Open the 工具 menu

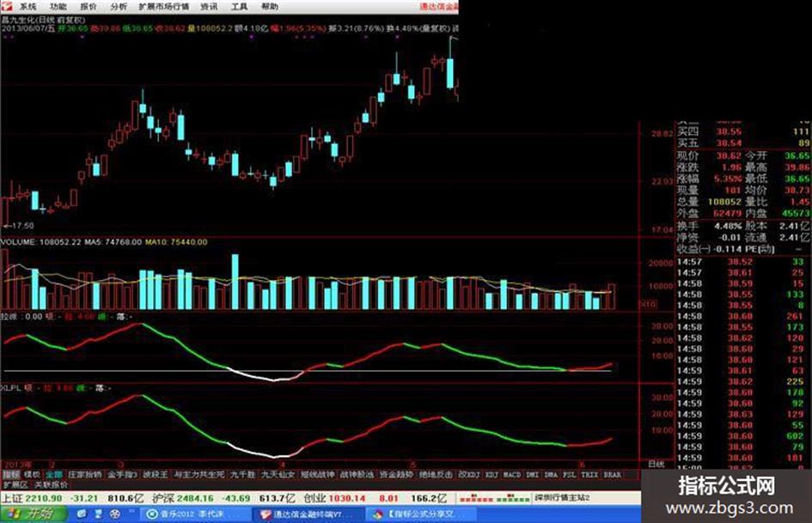pos(239,6)
